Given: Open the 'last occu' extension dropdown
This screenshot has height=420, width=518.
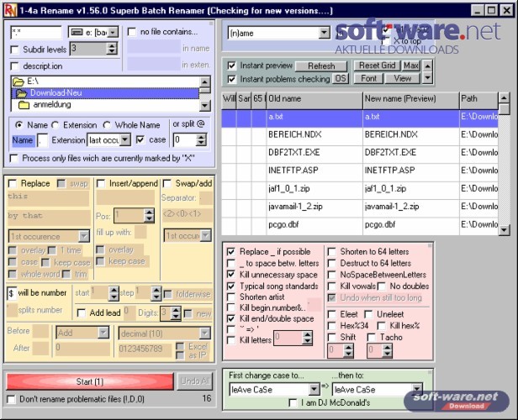Looking at the screenshot, I should click(x=124, y=140).
